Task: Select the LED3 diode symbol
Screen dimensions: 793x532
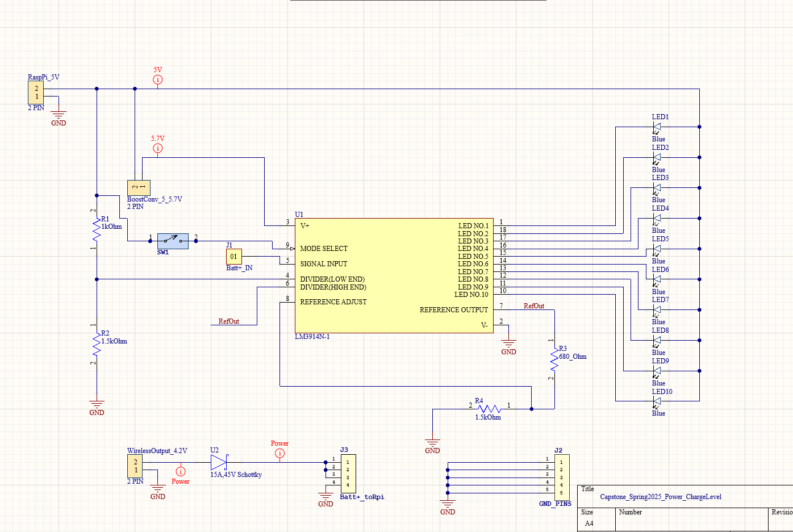Action: pos(657,188)
